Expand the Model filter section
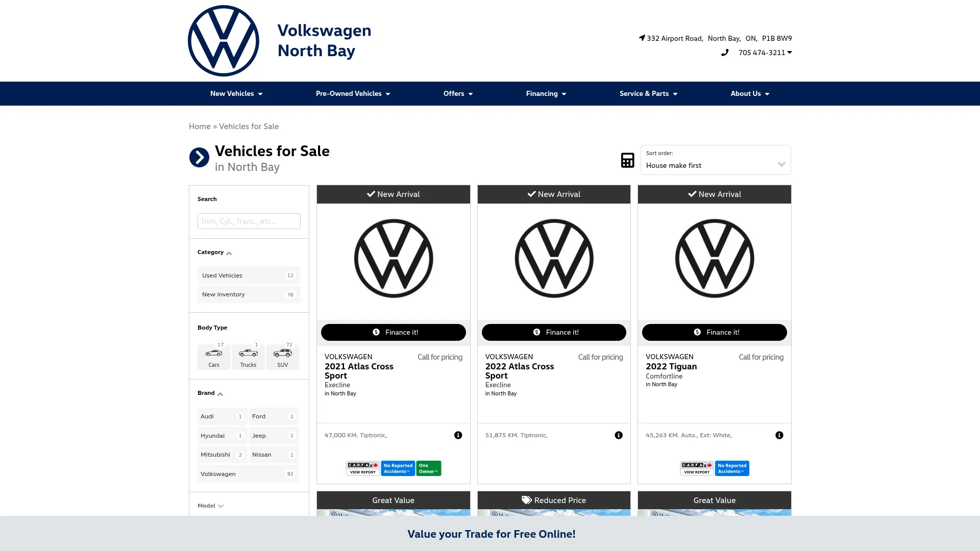The height and width of the screenshot is (551, 980). click(210, 506)
